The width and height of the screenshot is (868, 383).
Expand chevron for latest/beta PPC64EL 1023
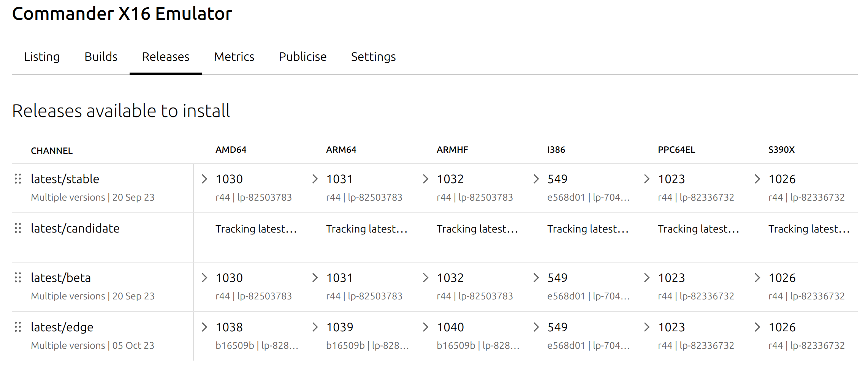[x=647, y=278]
